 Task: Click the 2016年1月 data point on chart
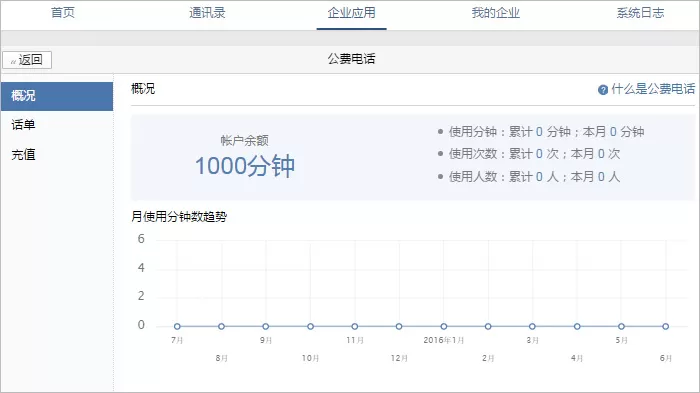point(443,326)
